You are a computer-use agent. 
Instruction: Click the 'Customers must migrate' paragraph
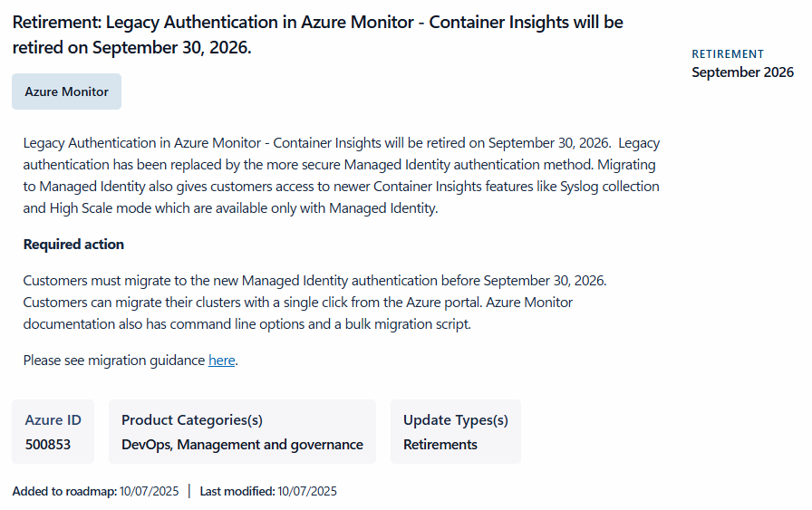click(314, 303)
